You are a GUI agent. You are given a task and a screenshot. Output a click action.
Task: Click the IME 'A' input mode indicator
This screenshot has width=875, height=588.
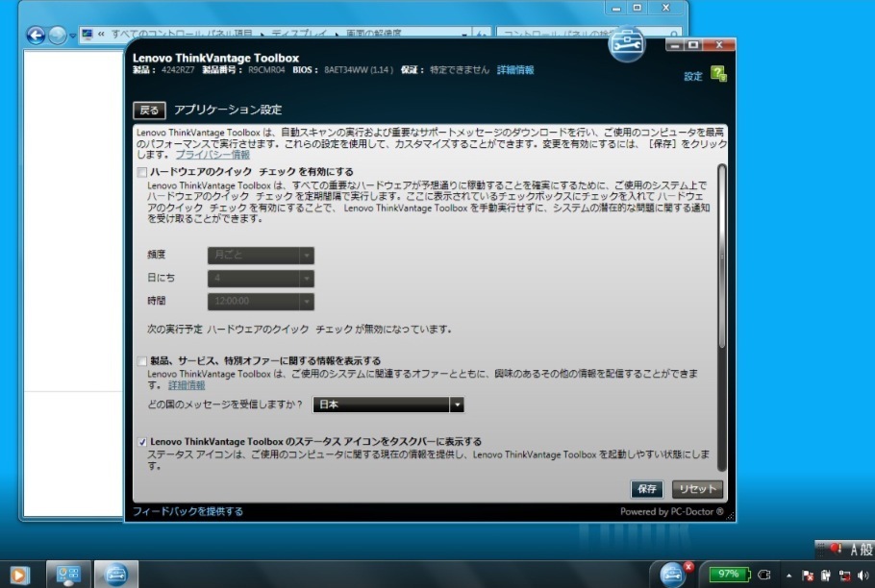(854, 551)
